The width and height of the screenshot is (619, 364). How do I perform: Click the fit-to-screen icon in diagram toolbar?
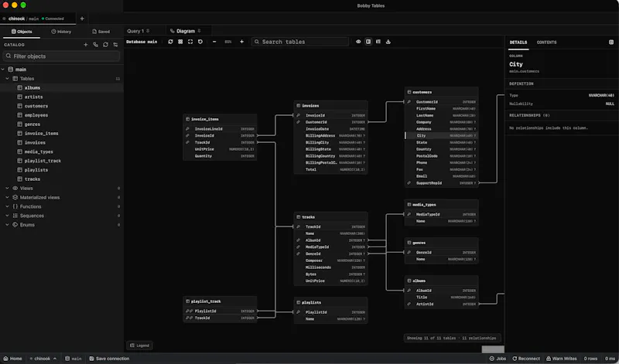point(190,42)
